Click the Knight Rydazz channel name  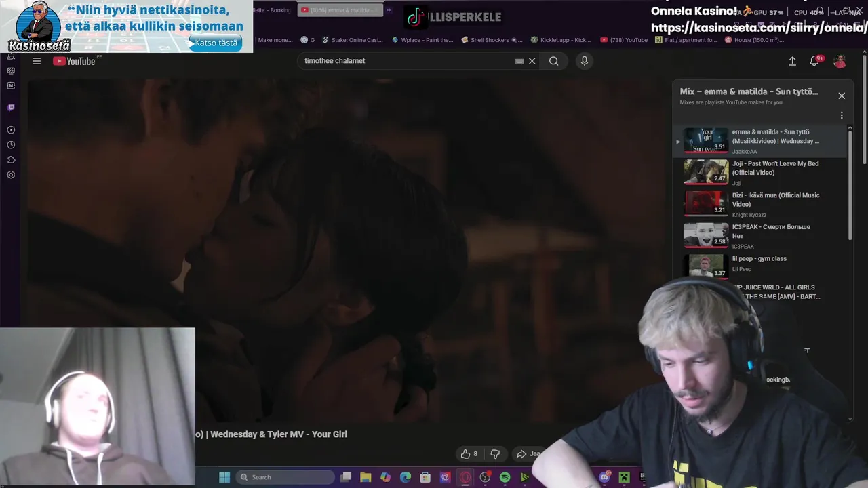pyautogui.click(x=749, y=215)
